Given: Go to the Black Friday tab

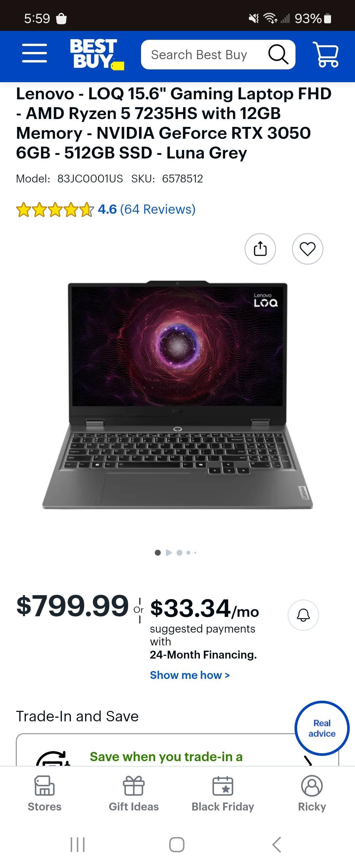Looking at the screenshot, I should 223,794.
